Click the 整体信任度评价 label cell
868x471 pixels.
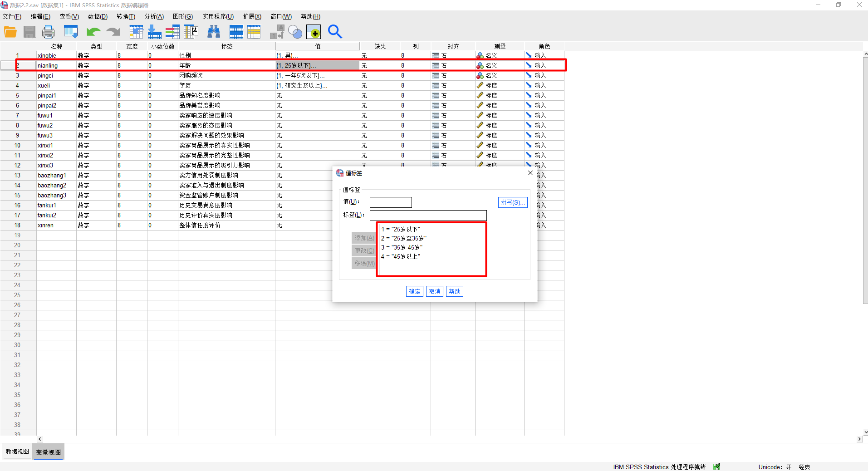[226, 225]
